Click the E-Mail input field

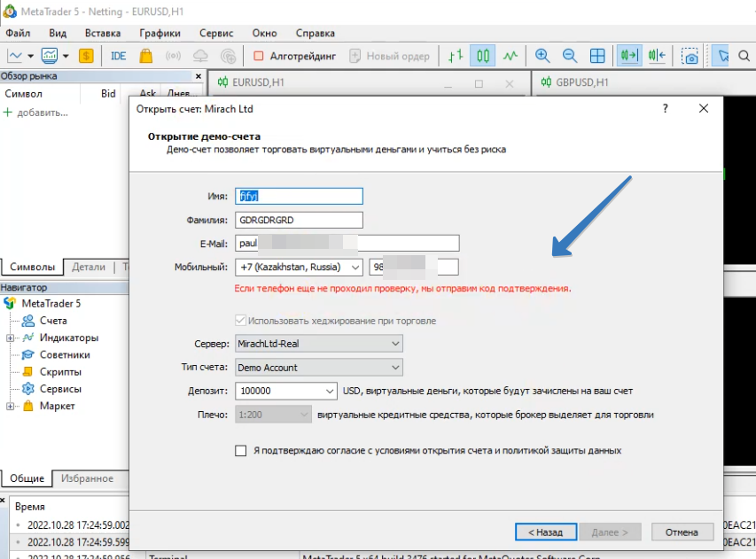coord(347,244)
